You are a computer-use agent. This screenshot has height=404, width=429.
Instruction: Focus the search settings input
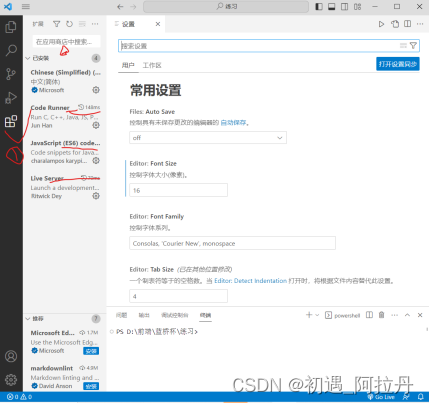click(x=258, y=46)
